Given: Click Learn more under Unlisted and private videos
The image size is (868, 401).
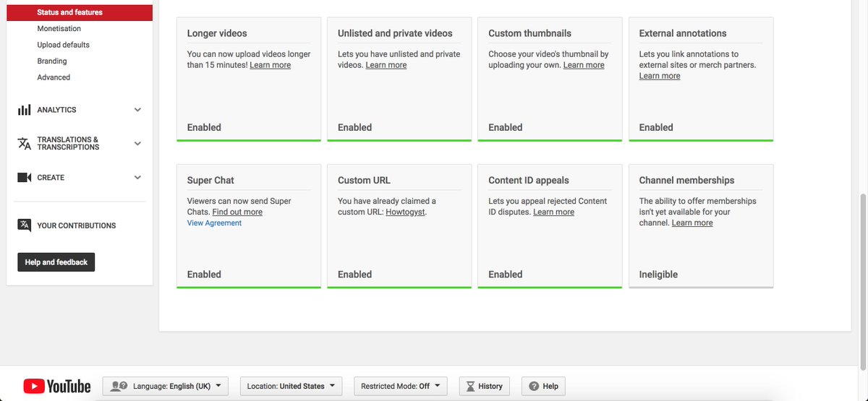Looking at the screenshot, I should point(386,65).
